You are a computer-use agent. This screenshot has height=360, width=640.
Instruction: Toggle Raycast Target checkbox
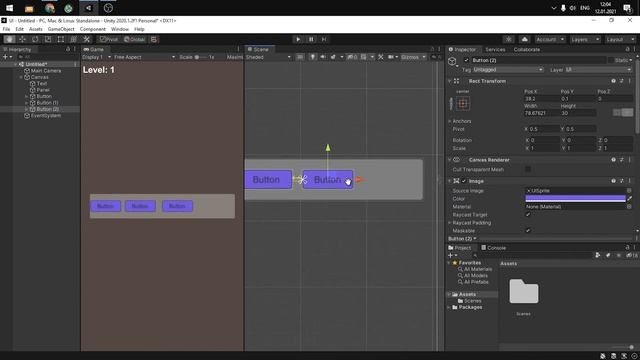tap(528, 215)
